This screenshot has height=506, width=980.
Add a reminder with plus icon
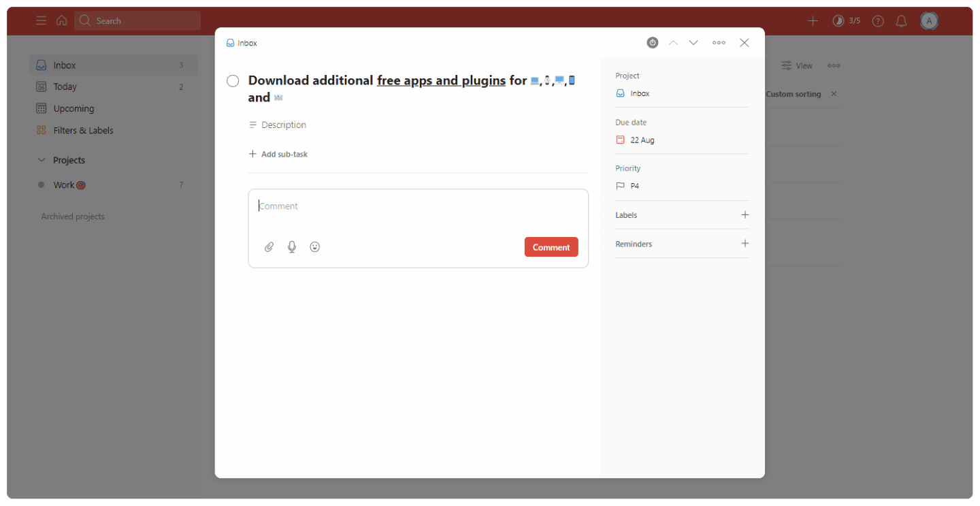tap(745, 244)
